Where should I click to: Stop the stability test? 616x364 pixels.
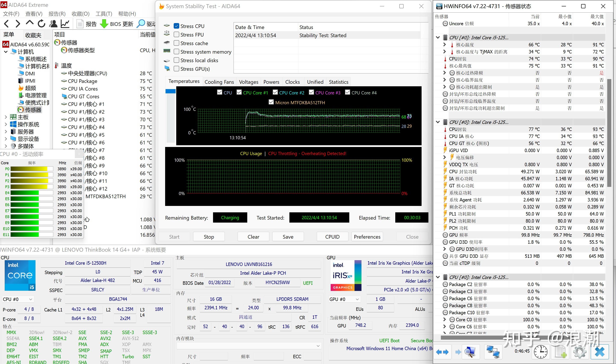(209, 237)
